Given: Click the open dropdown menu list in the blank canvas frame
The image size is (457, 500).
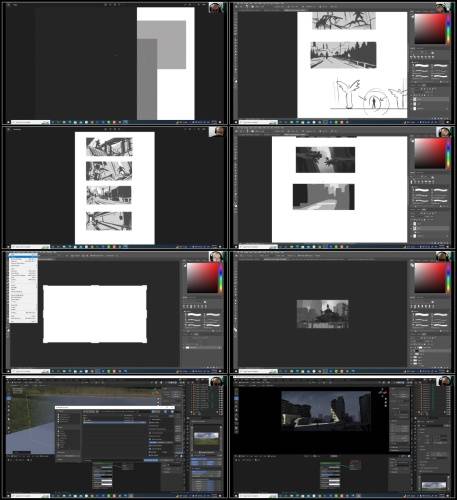Looking at the screenshot, I should tap(23, 289).
